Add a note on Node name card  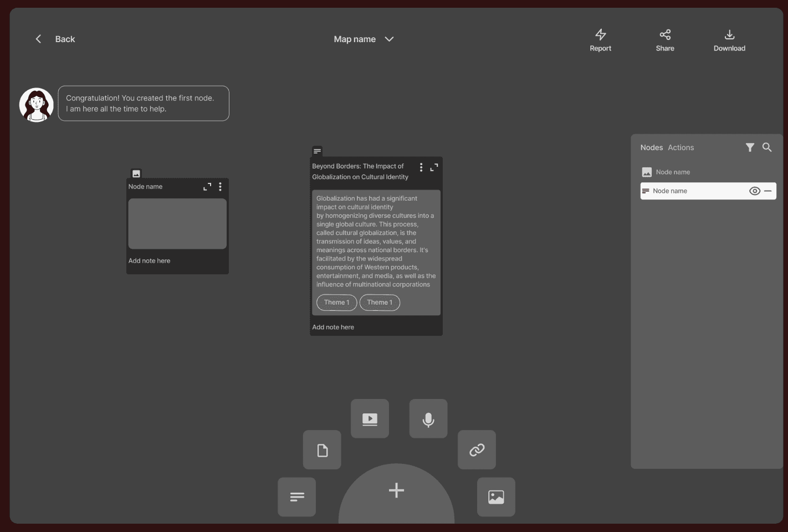[x=150, y=260]
